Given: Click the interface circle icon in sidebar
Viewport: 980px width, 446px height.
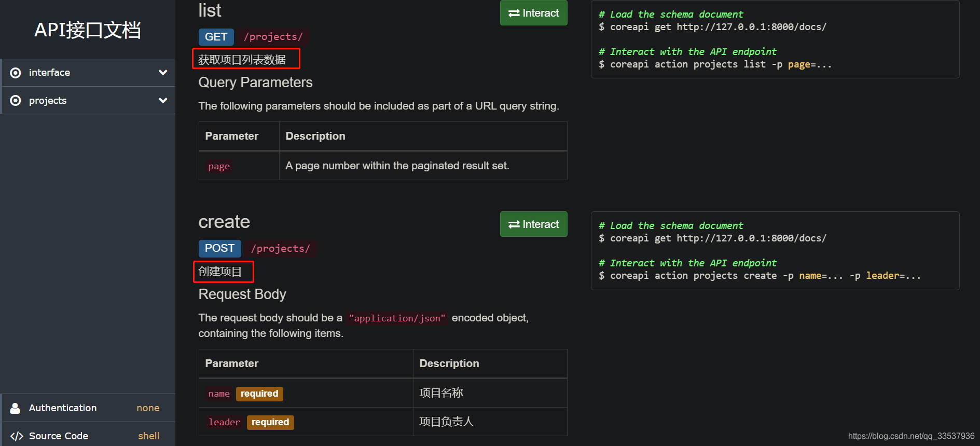Looking at the screenshot, I should coord(16,73).
